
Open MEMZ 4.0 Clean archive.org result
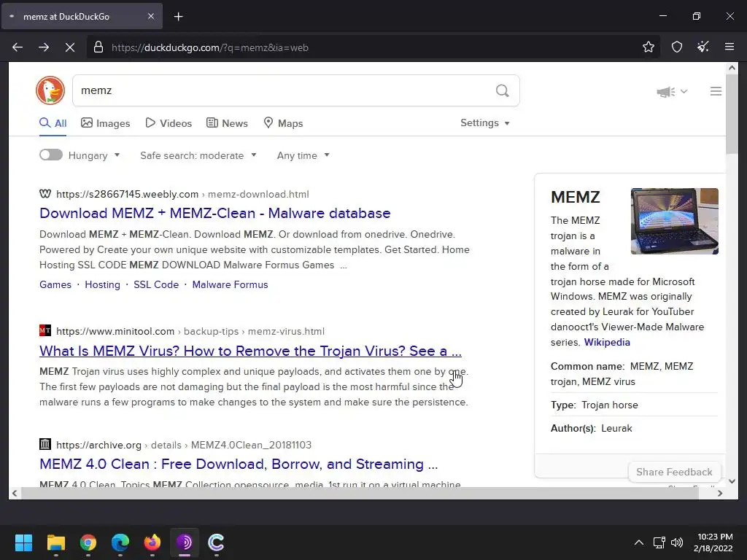[x=239, y=464]
